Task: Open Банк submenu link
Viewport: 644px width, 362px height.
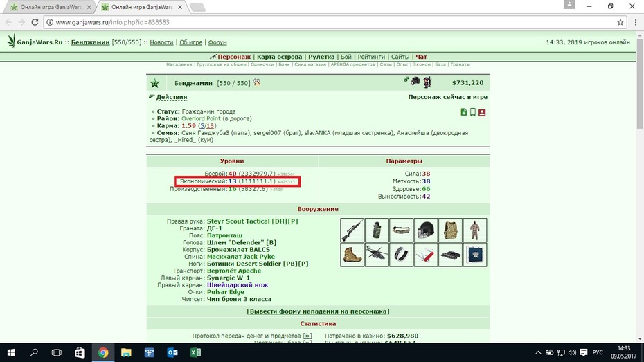Action: (284, 64)
